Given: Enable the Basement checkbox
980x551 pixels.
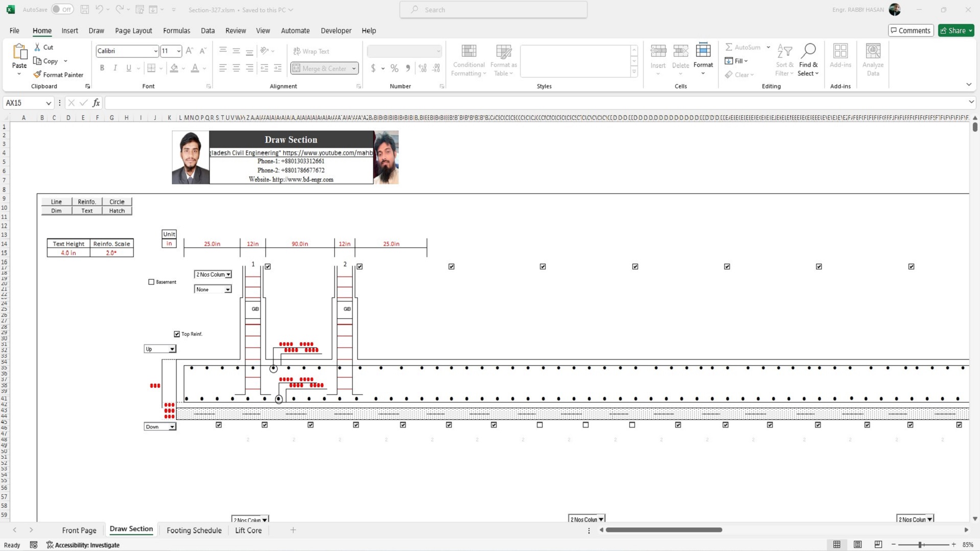Looking at the screenshot, I should pos(151,282).
